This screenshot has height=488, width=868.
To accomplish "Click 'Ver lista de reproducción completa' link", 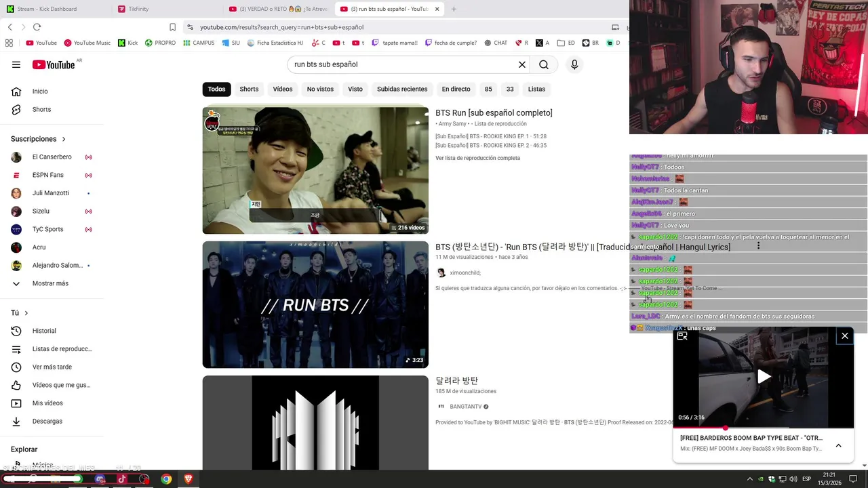I will (477, 158).
